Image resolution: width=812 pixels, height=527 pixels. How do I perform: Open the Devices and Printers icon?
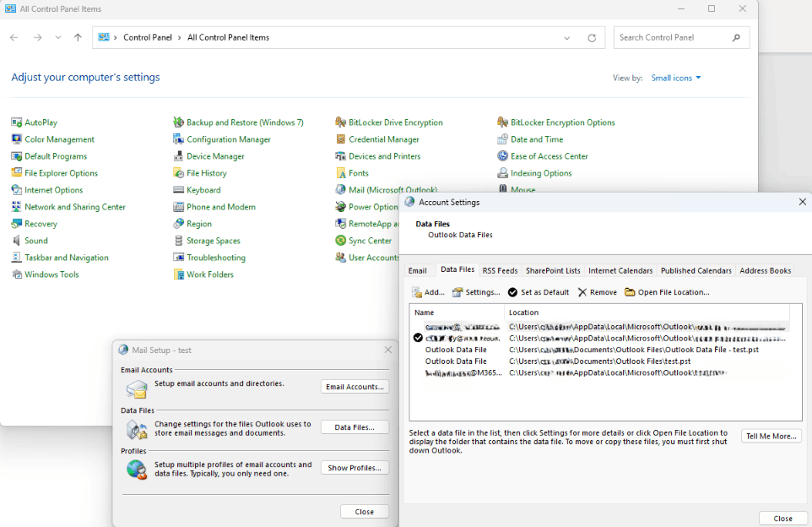click(341, 156)
